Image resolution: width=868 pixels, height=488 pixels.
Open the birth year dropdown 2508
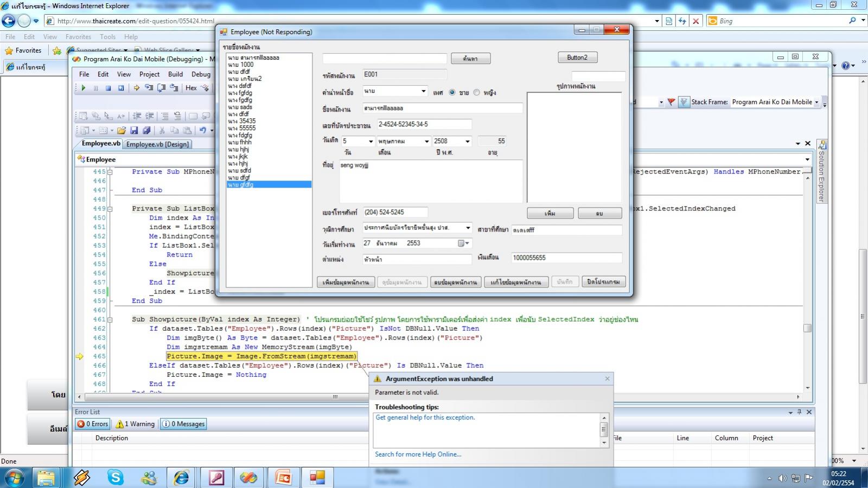pyautogui.click(x=467, y=142)
